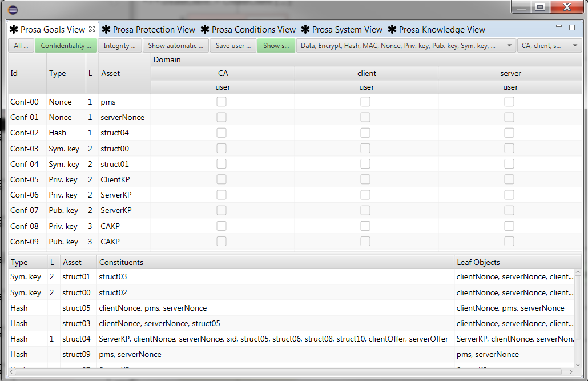The width and height of the screenshot is (588, 381).
Task: Enable server user checkbox for Conf-09 CAKP
Action: click(x=509, y=242)
